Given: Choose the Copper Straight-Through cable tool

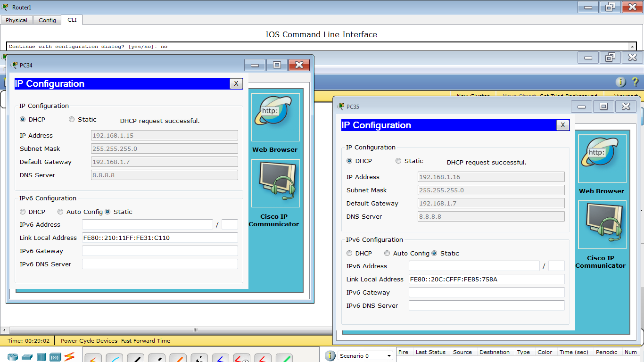Looking at the screenshot, I should (135, 358).
